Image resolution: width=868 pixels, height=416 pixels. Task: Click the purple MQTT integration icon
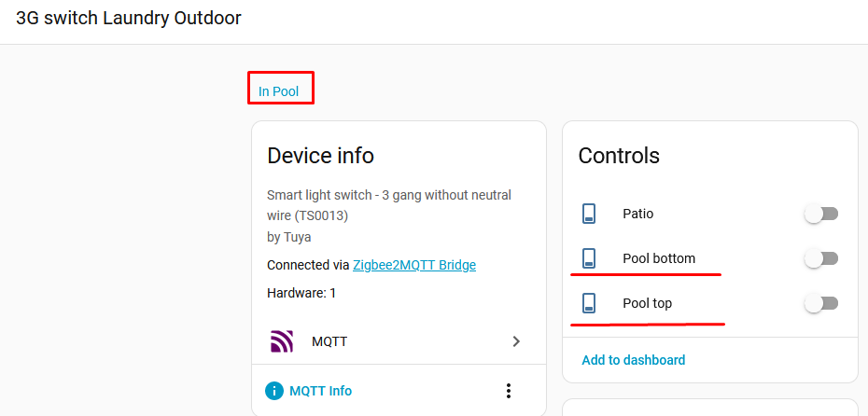coord(282,341)
